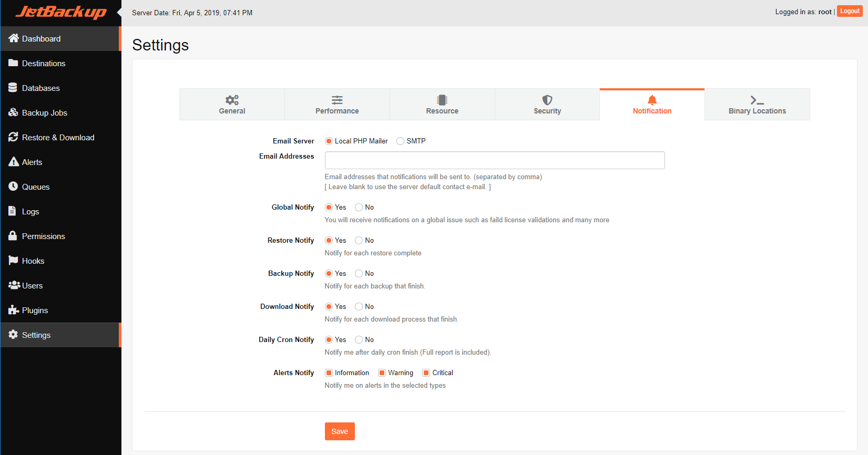Click the Notification bell icon
The height and width of the screenshot is (455, 868).
pos(652,100)
